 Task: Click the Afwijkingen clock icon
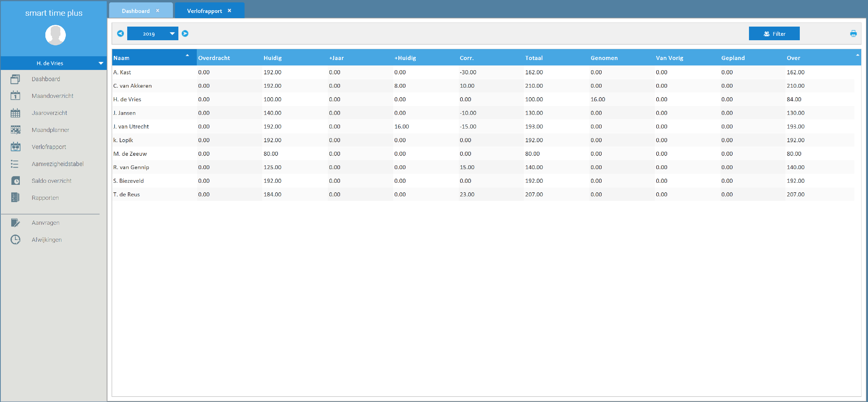click(x=15, y=240)
